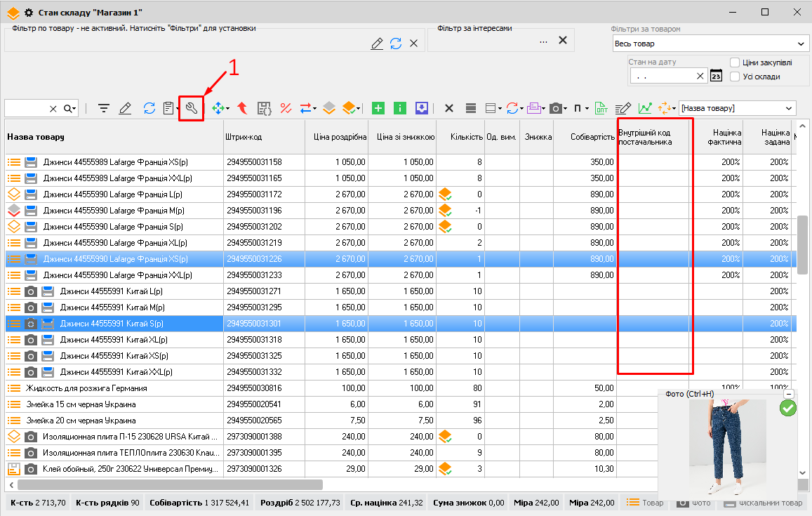Click the green info icon
This screenshot has width=812, height=516.
click(400, 108)
